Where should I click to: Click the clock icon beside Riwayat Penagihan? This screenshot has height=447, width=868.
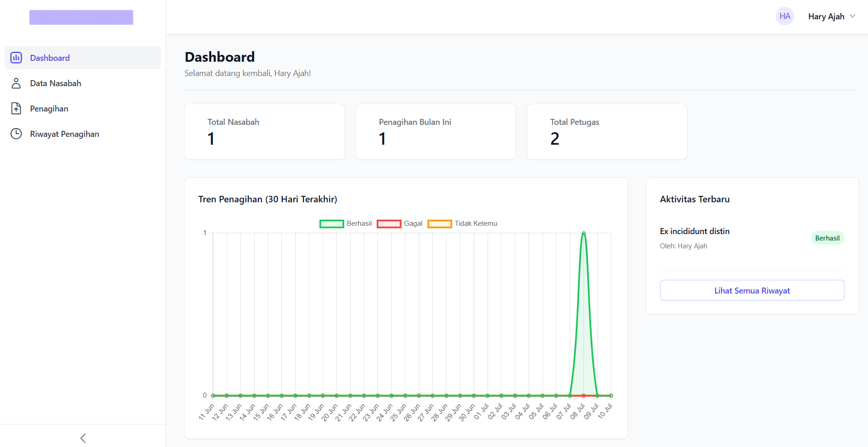click(16, 134)
